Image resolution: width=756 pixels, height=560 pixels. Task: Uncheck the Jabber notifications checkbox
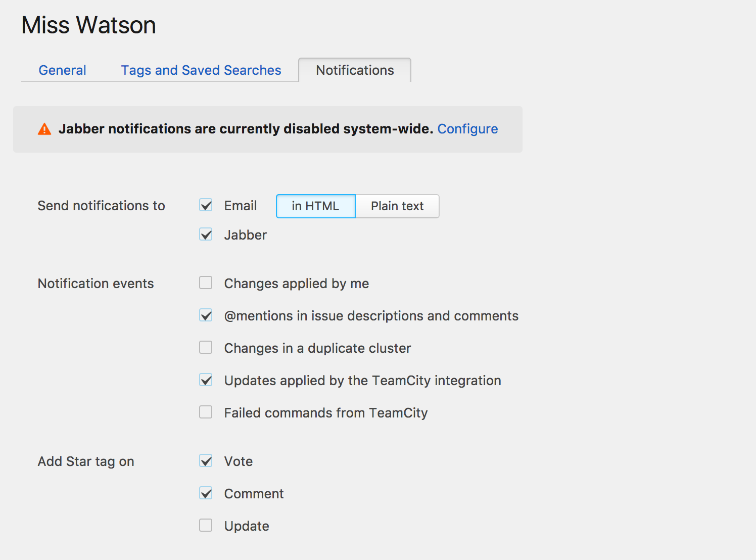(206, 235)
